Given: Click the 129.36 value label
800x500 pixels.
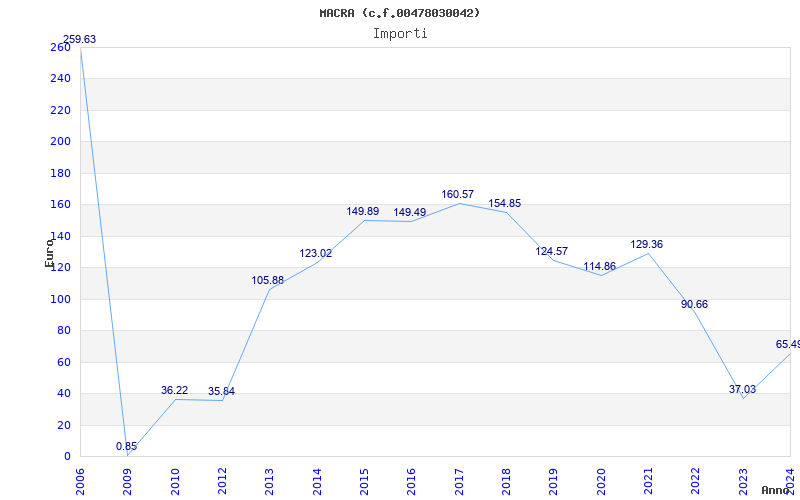Looking at the screenshot, I should click(x=646, y=244).
